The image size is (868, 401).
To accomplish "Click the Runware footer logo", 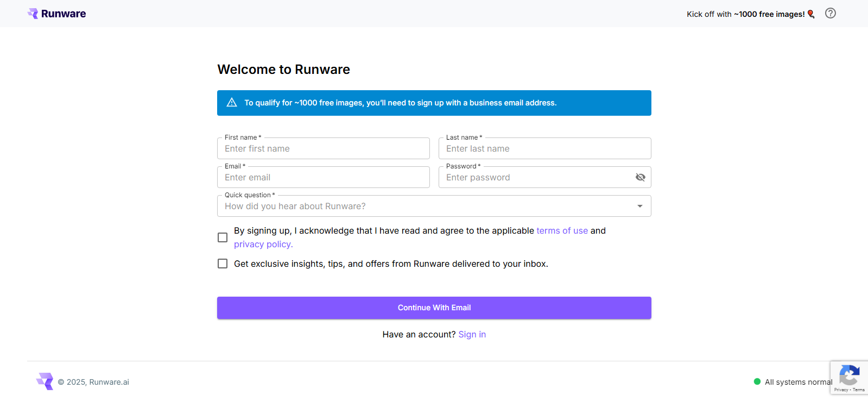I will coord(45,381).
